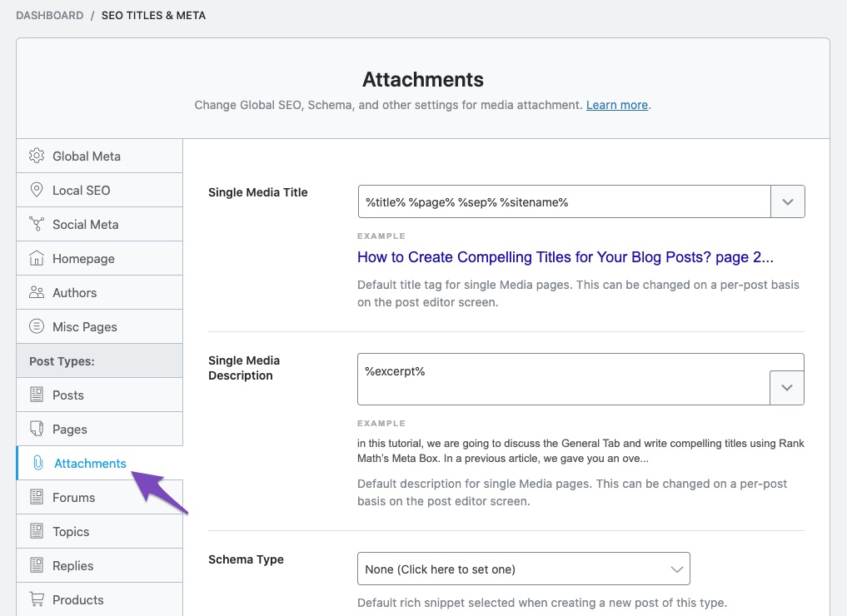Select the Authors people icon
The image size is (847, 616).
coord(36,292)
